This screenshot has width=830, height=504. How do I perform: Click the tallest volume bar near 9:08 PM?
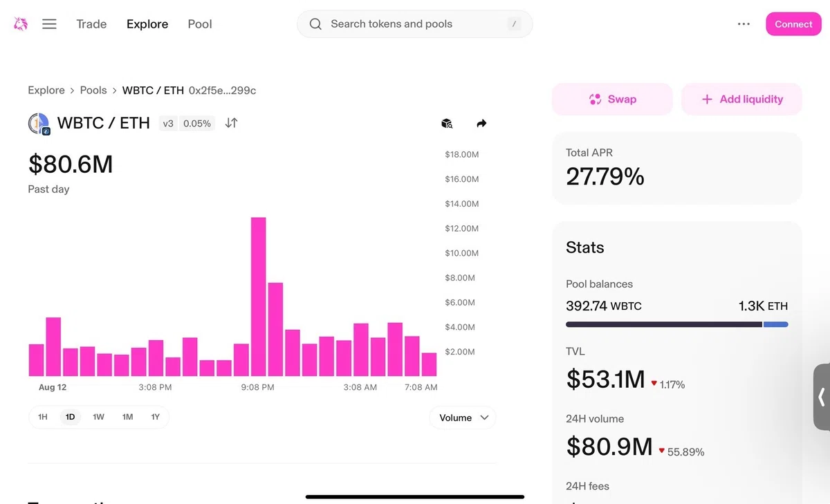coord(259,297)
